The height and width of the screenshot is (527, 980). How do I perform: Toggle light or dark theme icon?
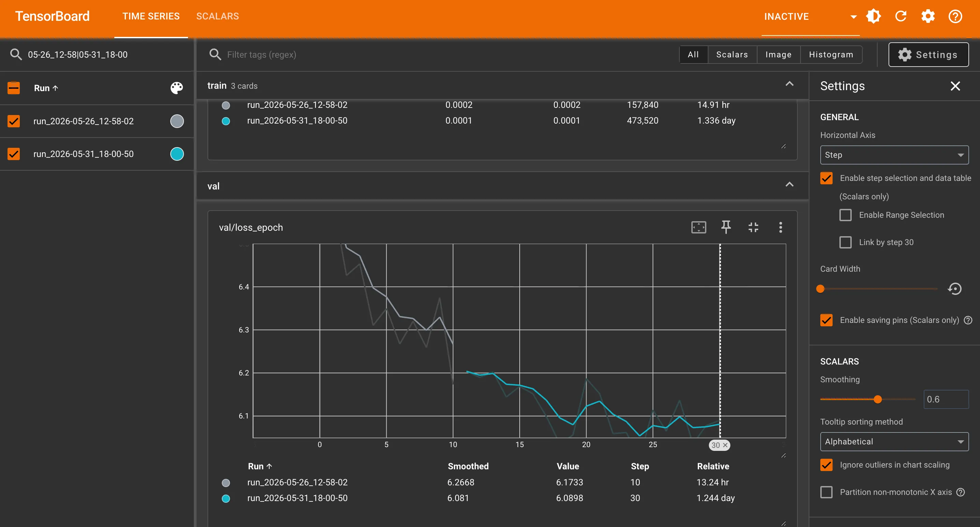point(874,16)
